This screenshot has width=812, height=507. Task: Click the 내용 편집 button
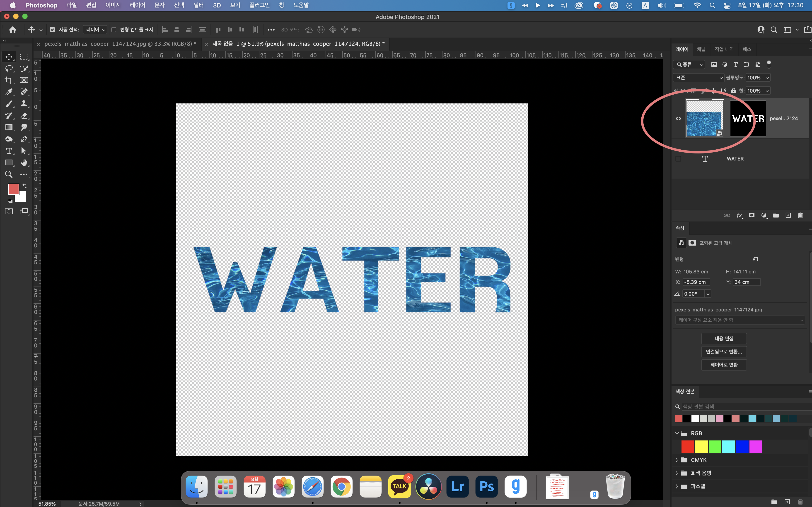click(x=724, y=338)
